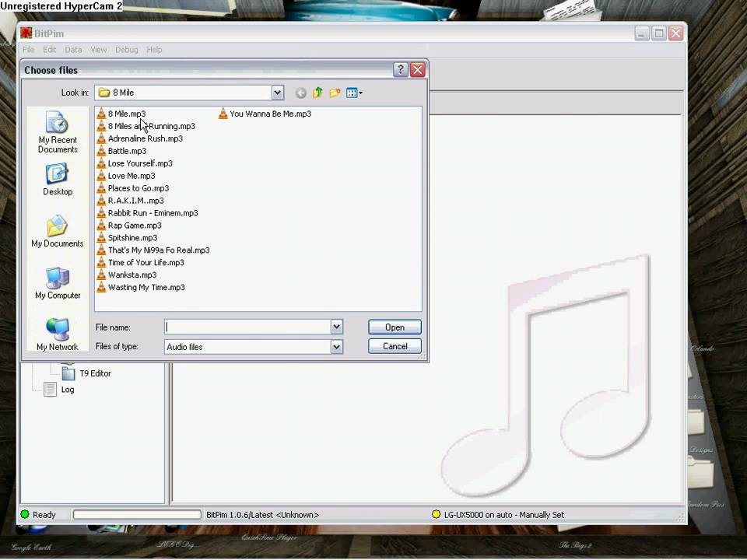The height and width of the screenshot is (560, 747).
Task: Select file Love Me.mp3
Action: (x=126, y=176)
